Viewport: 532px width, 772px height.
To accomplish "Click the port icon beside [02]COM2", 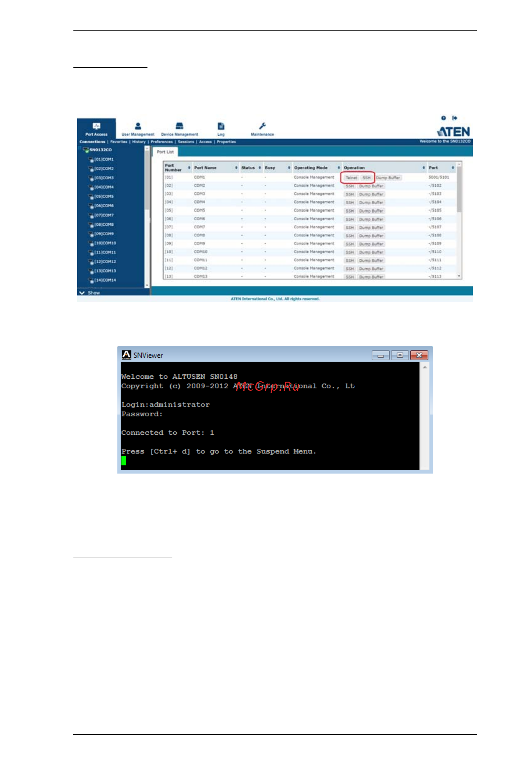I will click(91, 169).
